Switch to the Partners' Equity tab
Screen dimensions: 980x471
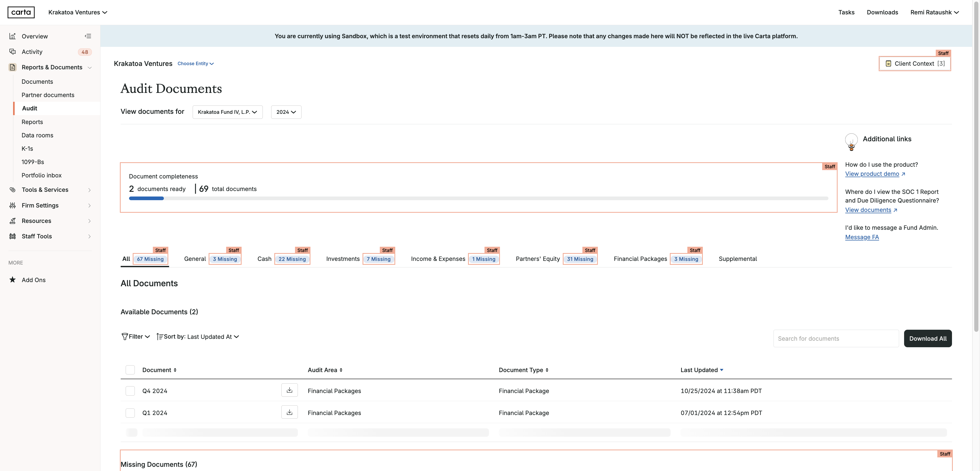(x=556, y=259)
